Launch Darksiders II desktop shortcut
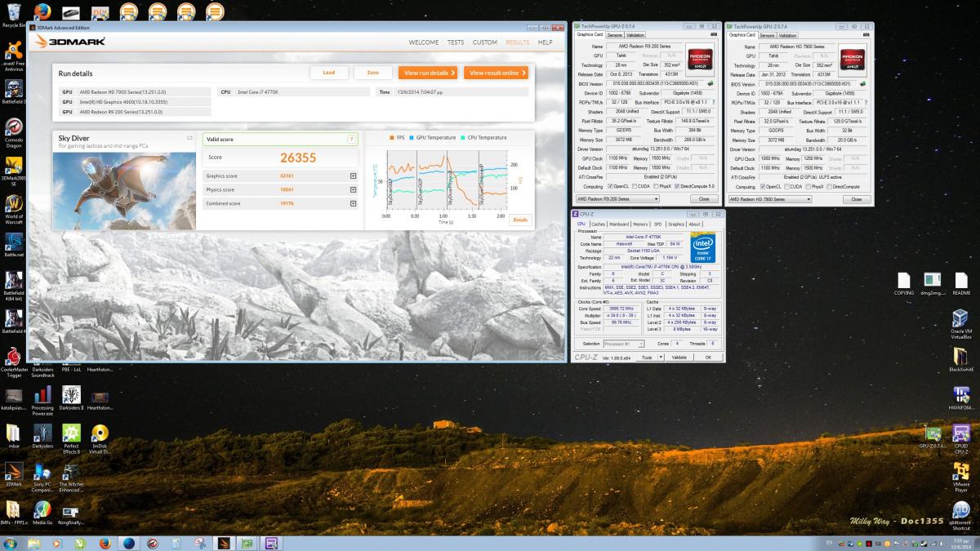The width and height of the screenshot is (980, 551). [71, 398]
